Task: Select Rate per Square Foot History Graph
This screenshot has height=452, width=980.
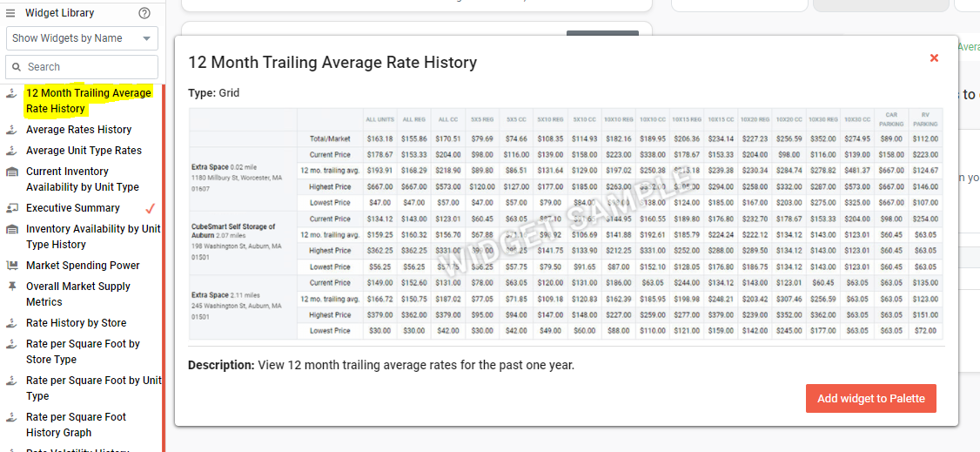Action: (x=76, y=424)
